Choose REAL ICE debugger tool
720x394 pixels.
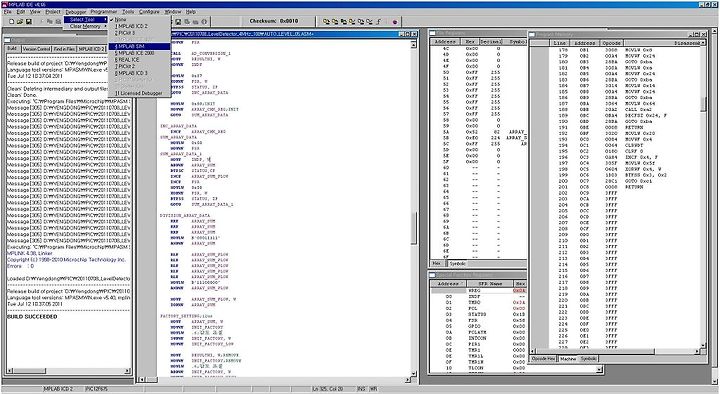coord(139,60)
